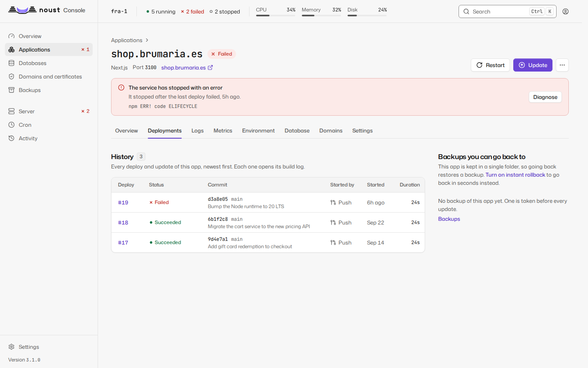The height and width of the screenshot is (368, 588).
Task: Click the Push icon in row #19
Action: point(333,202)
